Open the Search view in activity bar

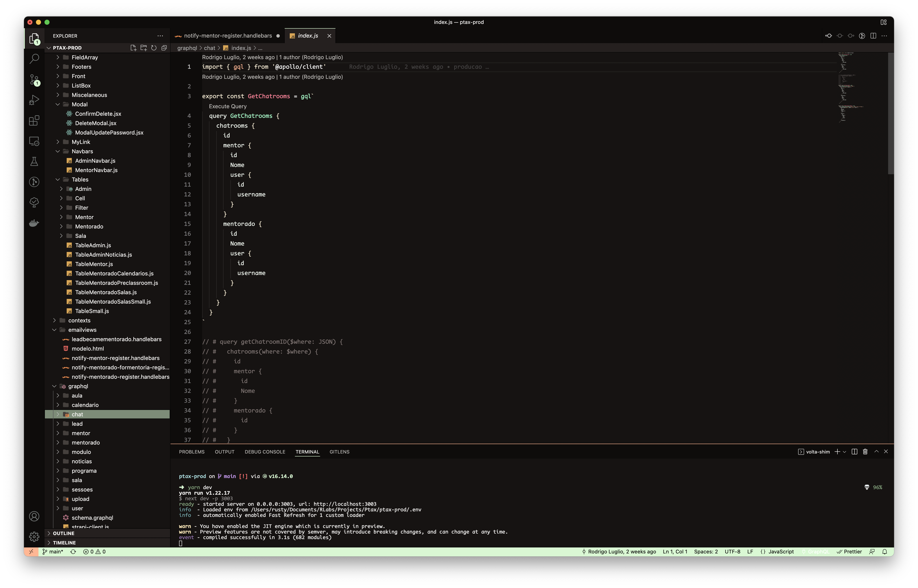34,59
